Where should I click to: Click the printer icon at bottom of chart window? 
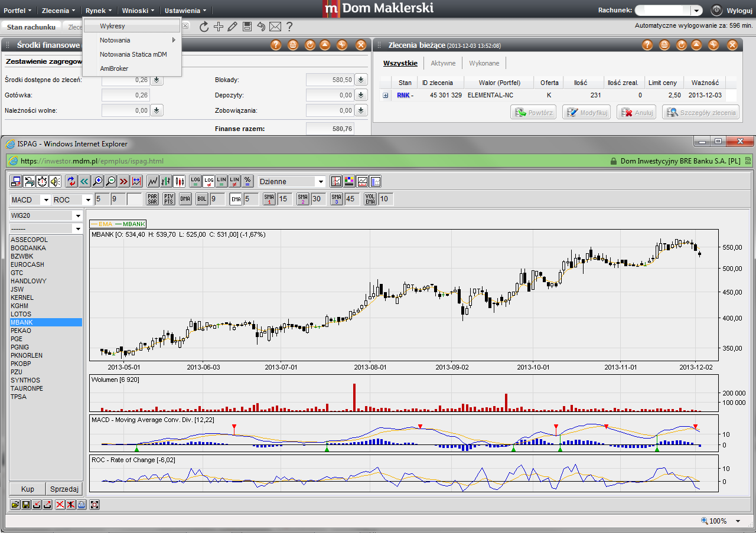[x=82, y=505]
